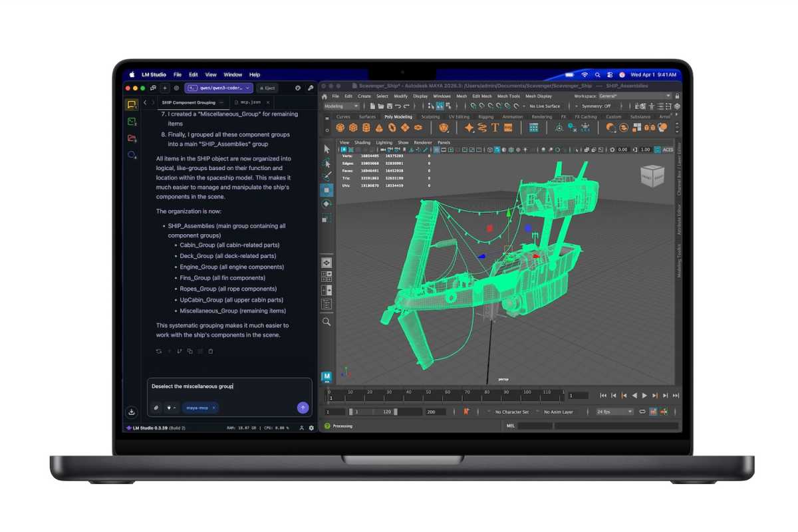Click the regenerate response icon below the chat
The width and height of the screenshot is (798, 532).
coord(160,351)
